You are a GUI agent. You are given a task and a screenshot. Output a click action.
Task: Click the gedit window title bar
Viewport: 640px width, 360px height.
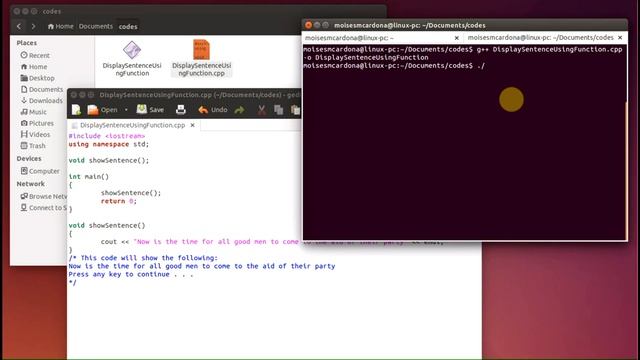pyautogui.click(x=184, y=95)
